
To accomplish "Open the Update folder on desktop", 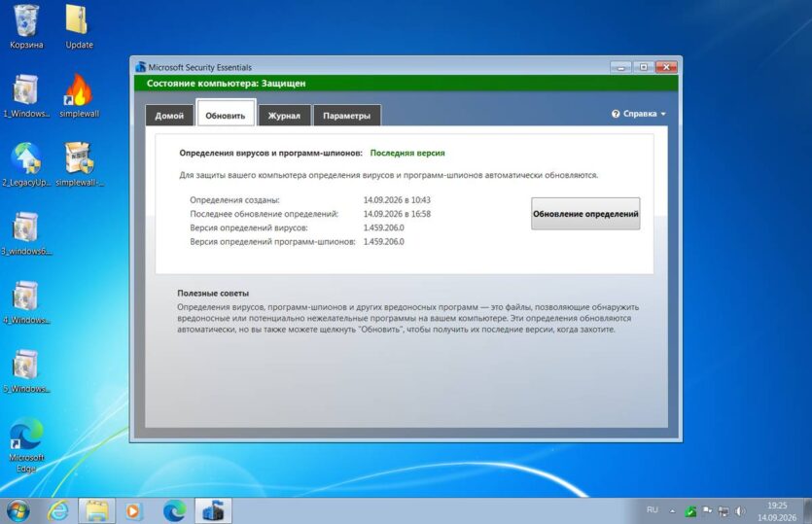I will click(79, 27).
